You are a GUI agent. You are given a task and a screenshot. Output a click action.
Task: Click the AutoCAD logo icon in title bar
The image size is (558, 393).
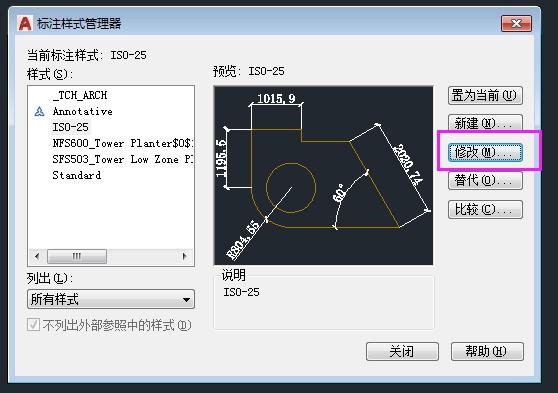click(25, 24)
